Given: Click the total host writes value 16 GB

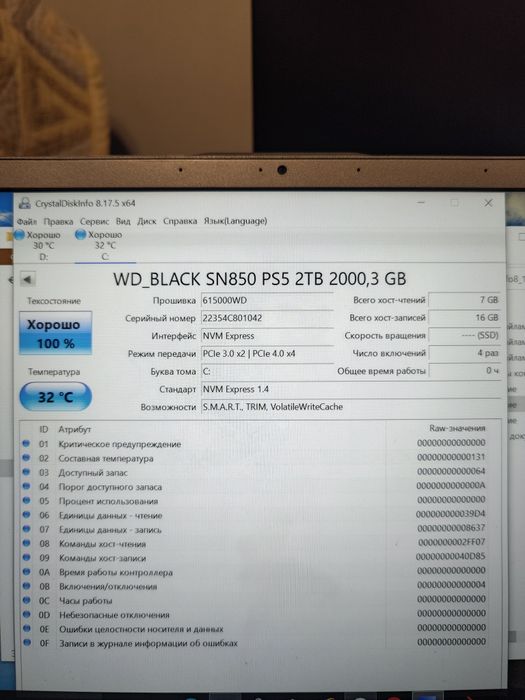Looking at the screenshot, I should (x=464, y=317).
